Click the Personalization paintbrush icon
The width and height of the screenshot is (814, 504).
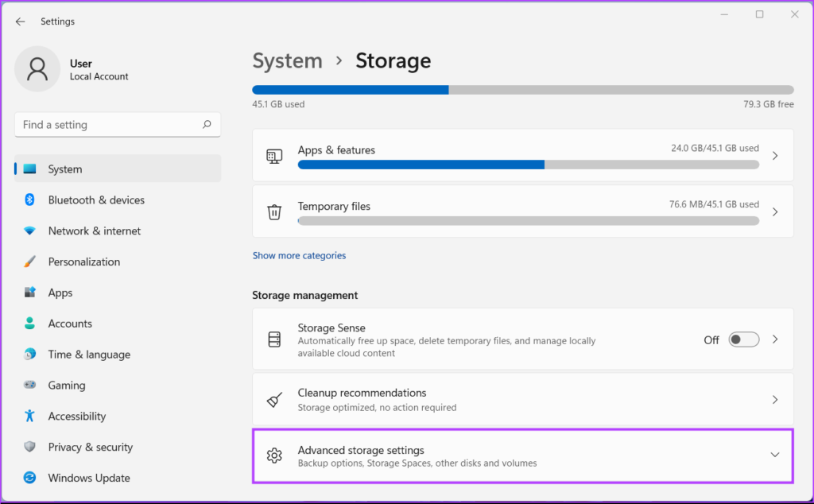tap(30, 262)
